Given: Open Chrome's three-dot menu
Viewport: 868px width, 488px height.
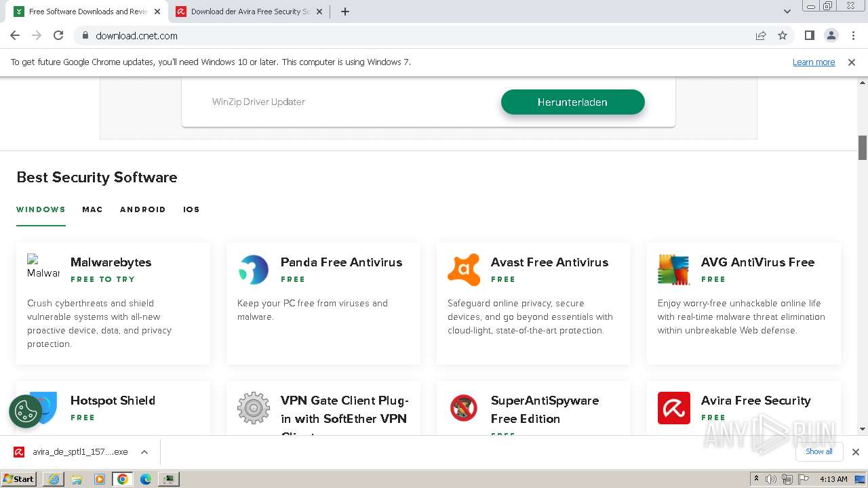Looking at the screenshot, I should (852, 35).
